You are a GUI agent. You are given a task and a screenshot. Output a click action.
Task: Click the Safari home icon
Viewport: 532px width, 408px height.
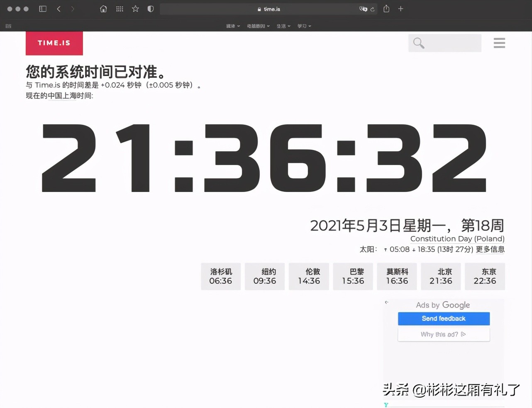(103, 9)
